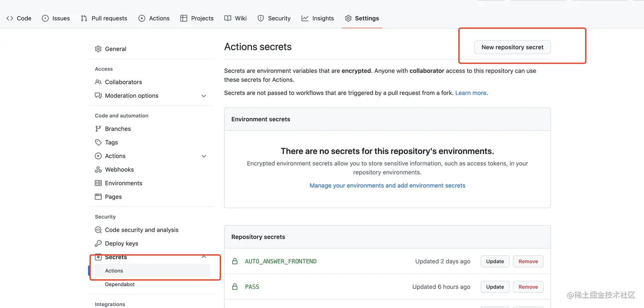
Task: Click the Webhooks icon in the sidebar
Action: [98, 170]
